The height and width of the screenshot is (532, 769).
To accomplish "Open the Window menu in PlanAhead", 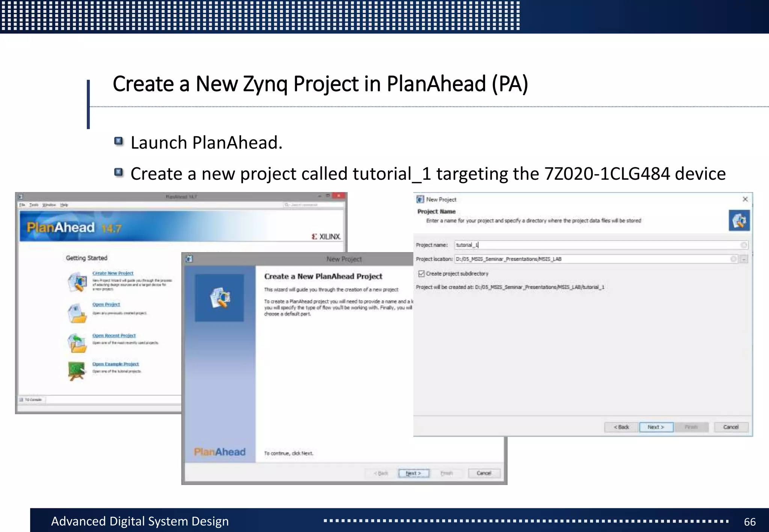I will pyautogui.click(x=49, y=205).
